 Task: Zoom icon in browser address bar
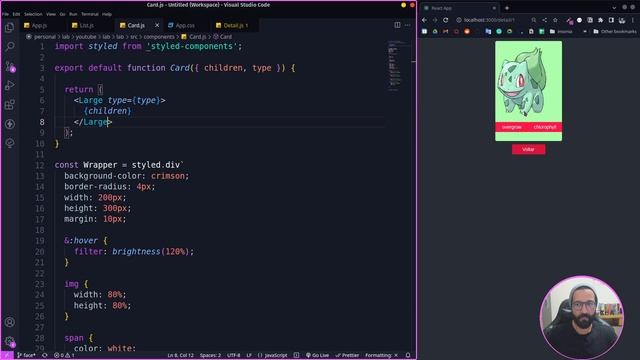[x=534, y=20]
